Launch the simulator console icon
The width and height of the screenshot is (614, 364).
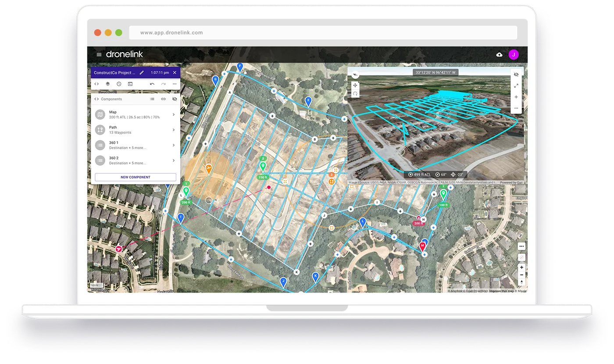pos(130,84)
